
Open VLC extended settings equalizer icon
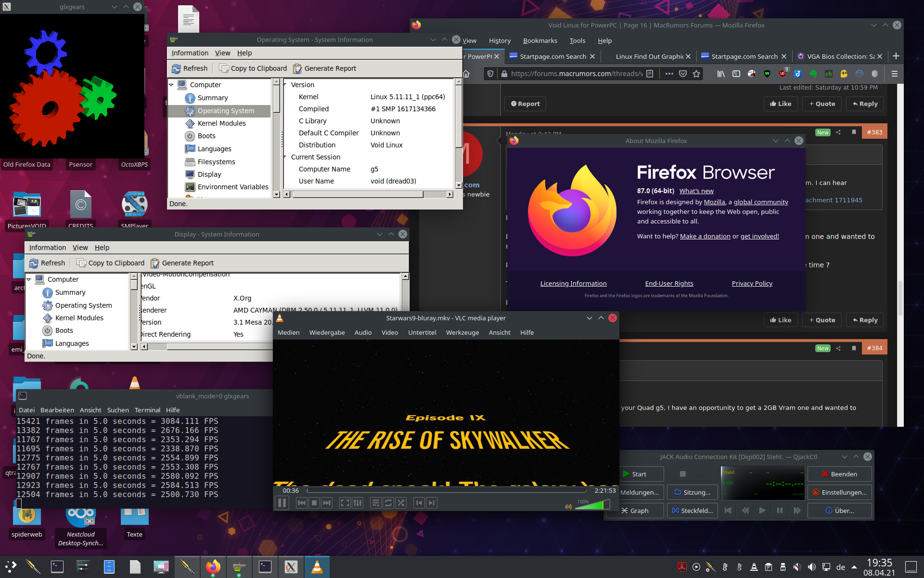pos(358,503)
